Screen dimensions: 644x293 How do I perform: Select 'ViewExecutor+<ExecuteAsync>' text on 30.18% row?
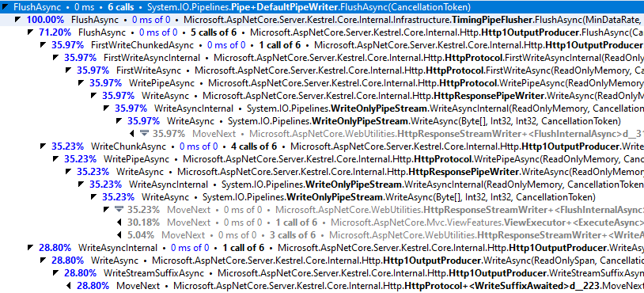coord(574,223)
